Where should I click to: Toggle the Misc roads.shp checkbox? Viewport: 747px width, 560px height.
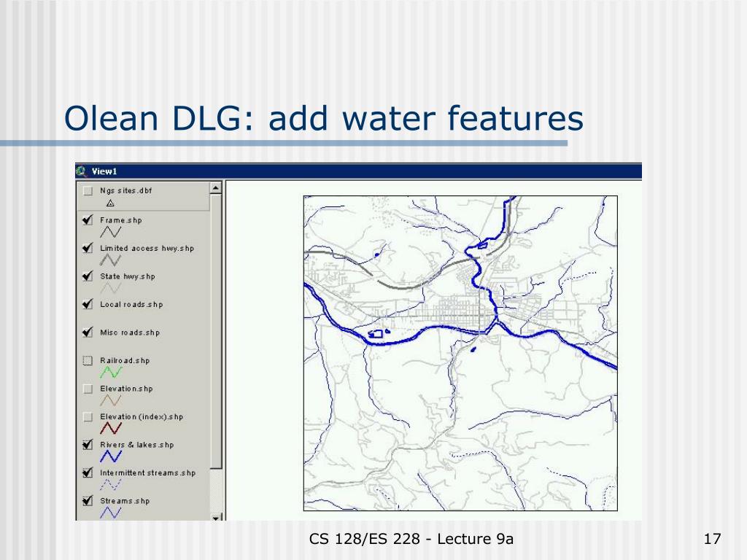88,332
